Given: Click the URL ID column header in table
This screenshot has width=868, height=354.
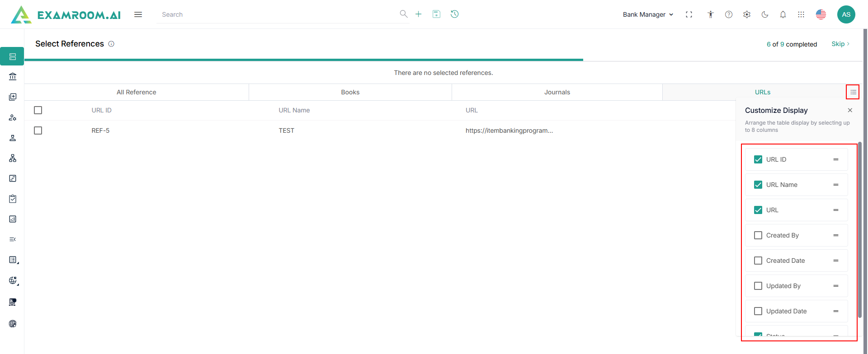Looking at the screenshot, I should pyautogui.click(x=101, y=110).
